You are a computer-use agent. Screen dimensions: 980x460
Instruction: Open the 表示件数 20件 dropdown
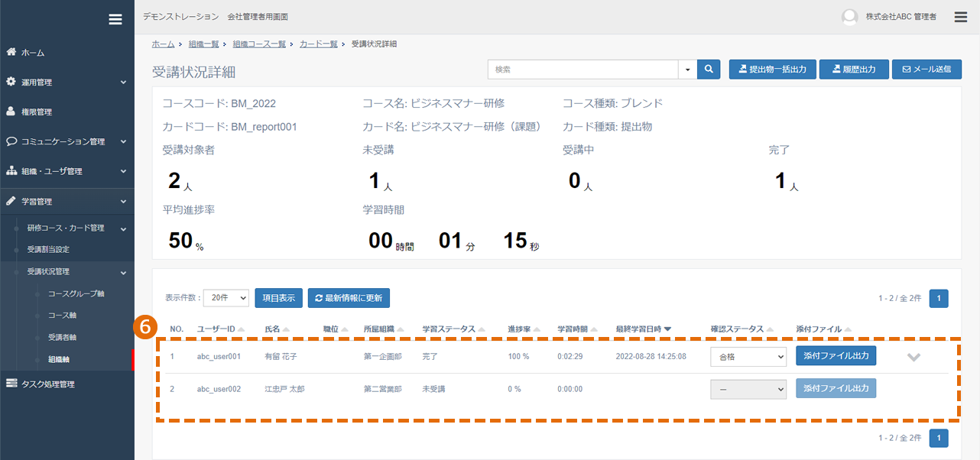(x=226, y=298)
